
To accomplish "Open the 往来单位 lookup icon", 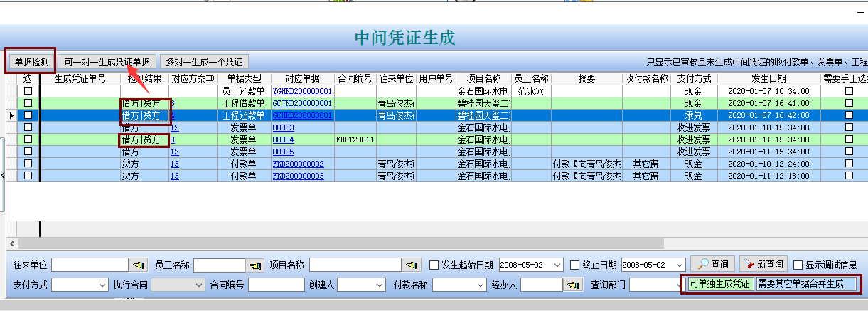I will coord(139,265).
